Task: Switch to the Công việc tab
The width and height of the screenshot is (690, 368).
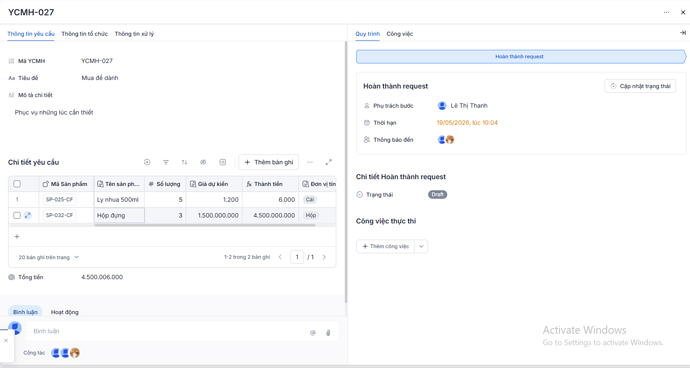Action: [x=400, y=34]
